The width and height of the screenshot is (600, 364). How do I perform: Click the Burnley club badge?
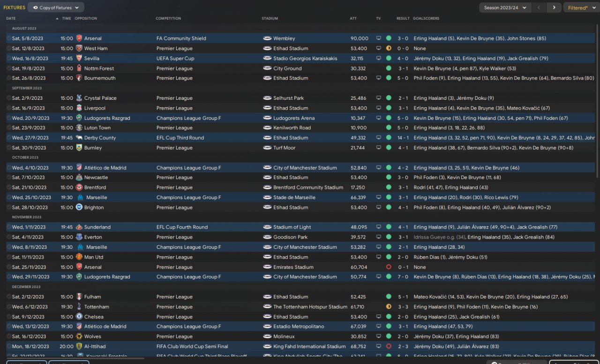pos(79,148)
